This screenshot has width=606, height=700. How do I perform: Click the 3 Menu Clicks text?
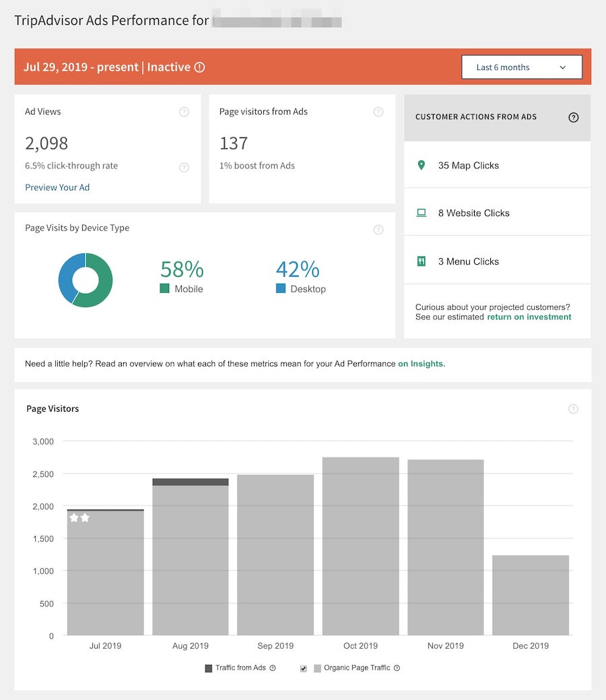click(x=469, y=261)
